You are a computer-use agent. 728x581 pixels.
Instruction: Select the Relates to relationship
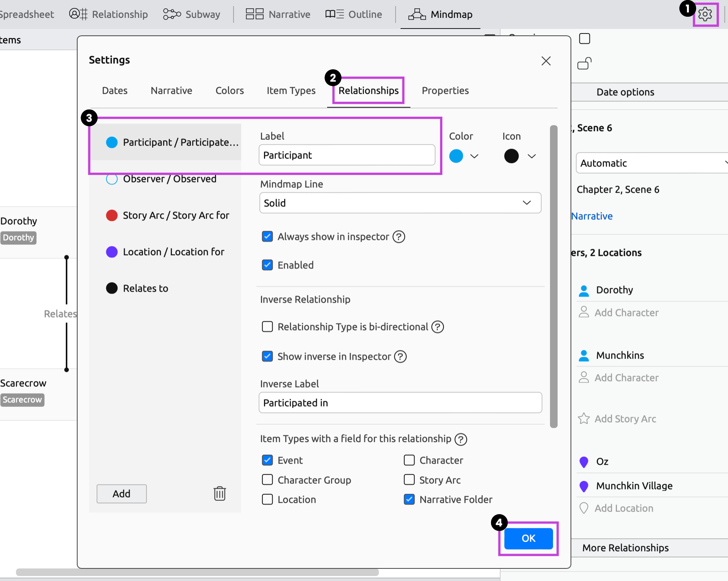pyautogui.click(x=165, y=288)
